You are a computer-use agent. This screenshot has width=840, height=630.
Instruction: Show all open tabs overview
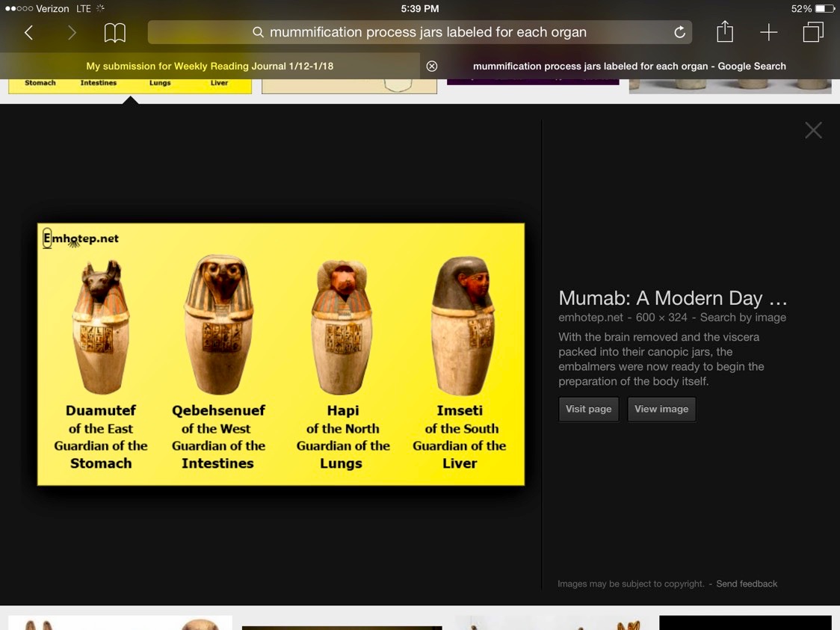[x=813, y=32]
